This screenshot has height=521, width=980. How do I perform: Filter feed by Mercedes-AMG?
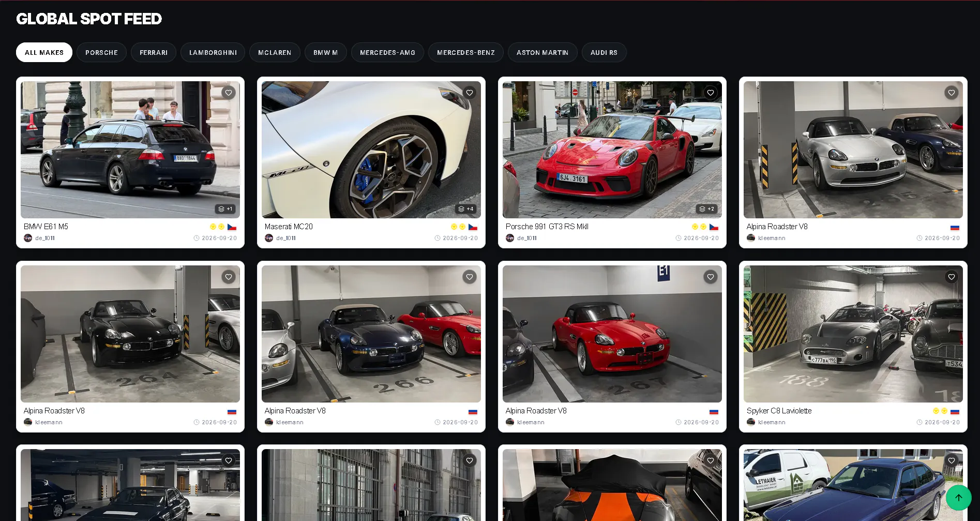(x=388, y=52)
